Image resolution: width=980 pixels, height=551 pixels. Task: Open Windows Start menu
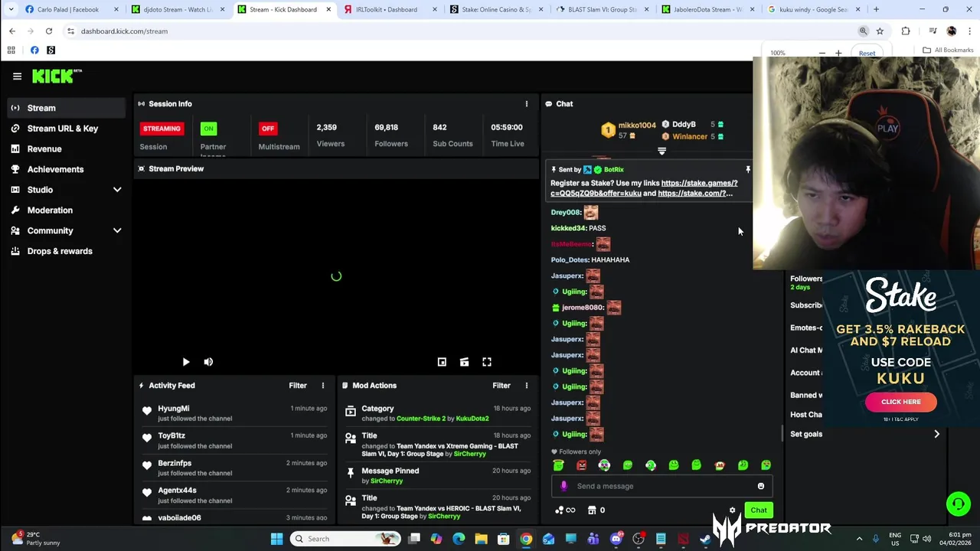pyautogui.click(x=276, y=539)
